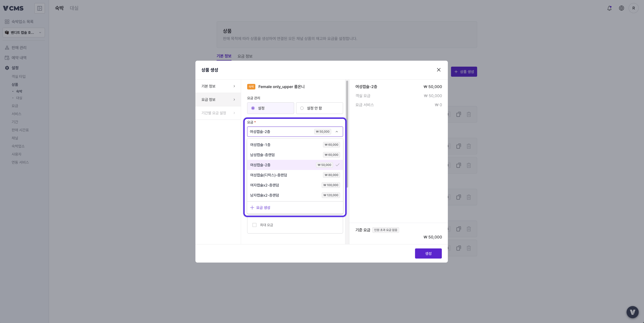Open 연동 서비스 in sidebar
This screenshot has height=323, width=644.
pyautogui.click(x=20, y=162)
